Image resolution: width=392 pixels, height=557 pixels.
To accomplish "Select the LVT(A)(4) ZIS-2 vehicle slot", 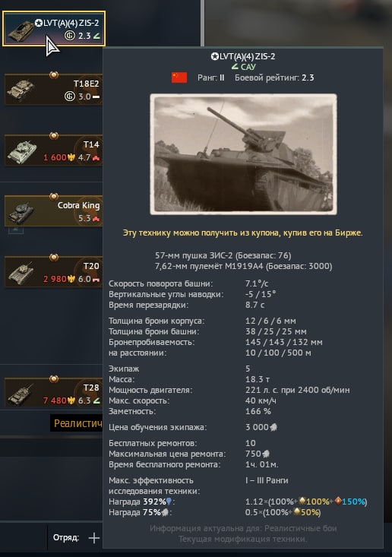I will click(x=54, y=28).
